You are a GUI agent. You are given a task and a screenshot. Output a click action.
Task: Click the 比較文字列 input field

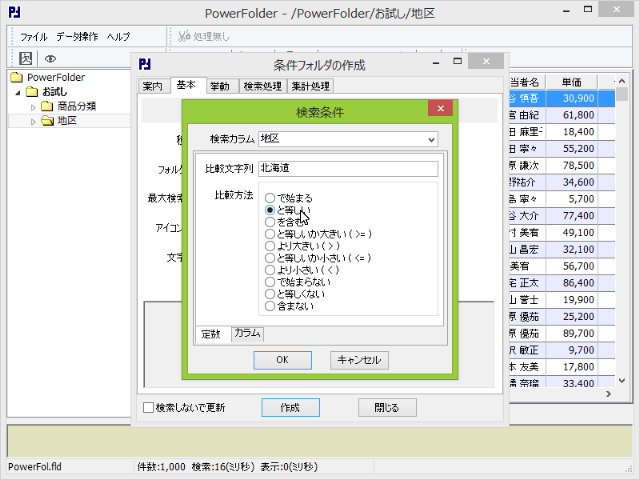(x=348, y=169)
